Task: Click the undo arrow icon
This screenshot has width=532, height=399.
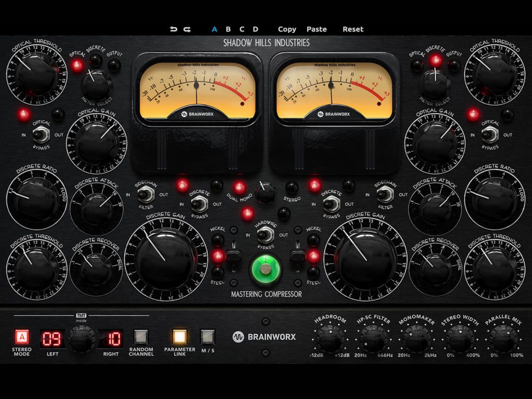Action: click(x=173, y=29)
